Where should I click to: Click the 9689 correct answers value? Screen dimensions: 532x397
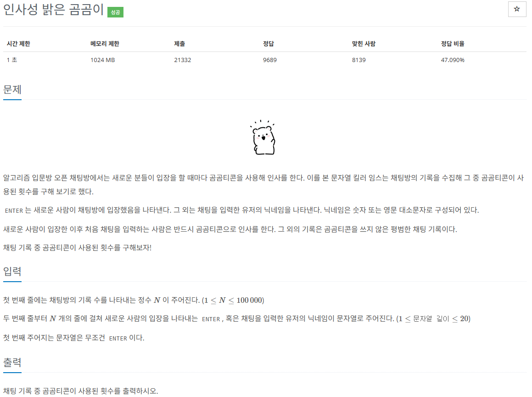click(270, 60)
